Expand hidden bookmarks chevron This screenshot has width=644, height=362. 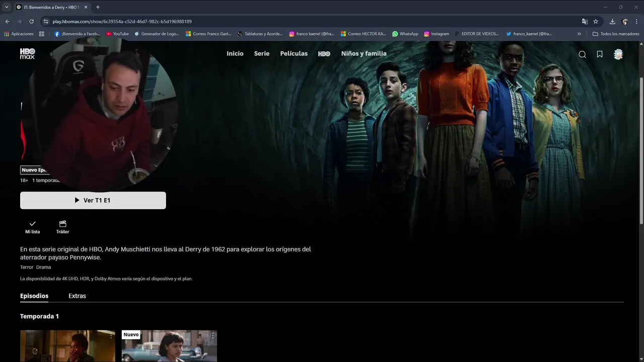click(x=579, y=34)
